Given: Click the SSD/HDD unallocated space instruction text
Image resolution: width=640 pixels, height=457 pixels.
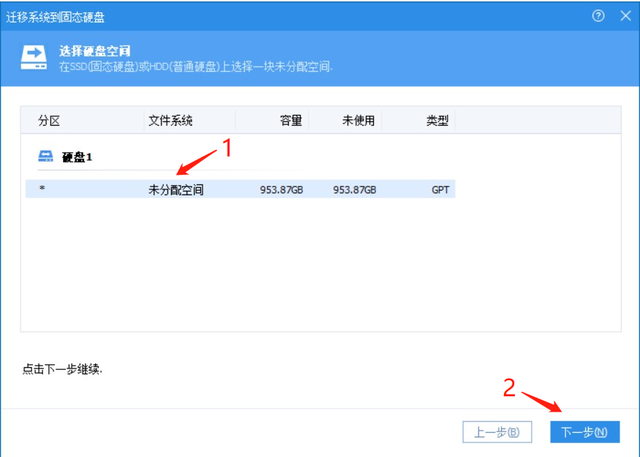Looking at the screenshot, I should pyautogui.click(x=196, y=67).
